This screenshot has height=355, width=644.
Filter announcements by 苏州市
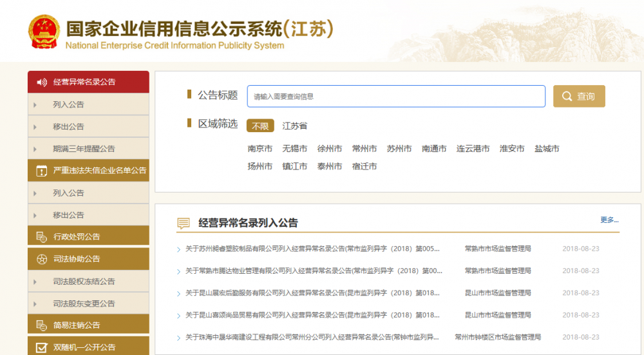[x=399, y=149]
